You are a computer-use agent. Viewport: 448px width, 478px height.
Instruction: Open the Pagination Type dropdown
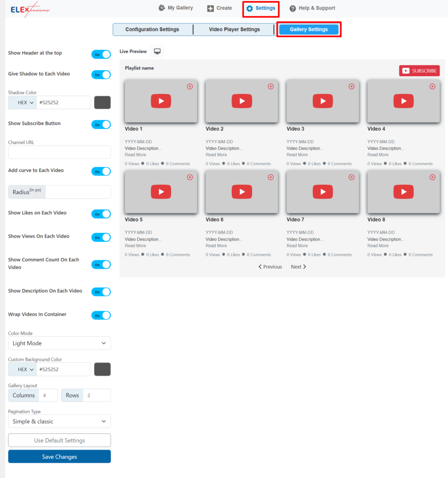[x=59, y=422]
